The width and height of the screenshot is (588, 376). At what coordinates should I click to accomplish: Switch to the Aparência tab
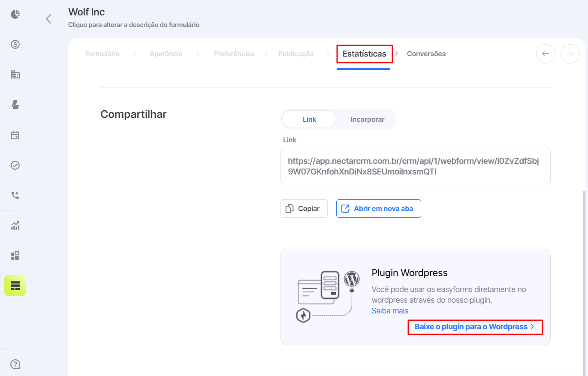coord(166,54)
